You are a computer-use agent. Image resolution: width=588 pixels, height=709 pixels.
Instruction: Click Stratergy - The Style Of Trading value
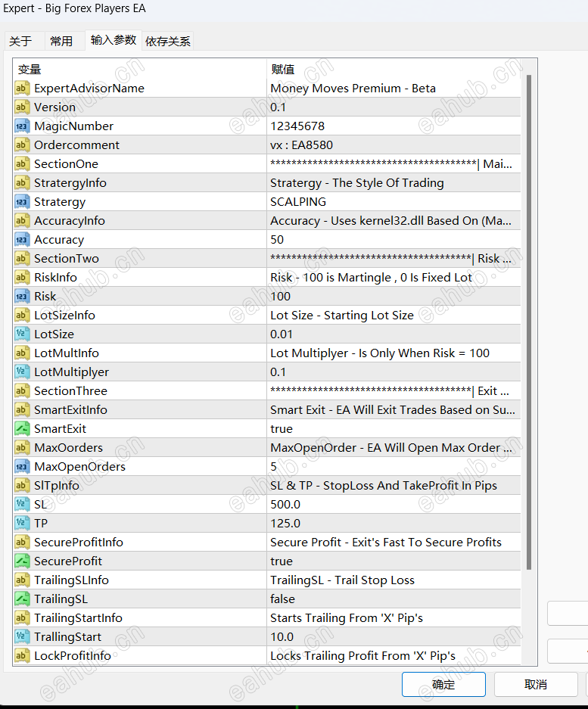(357, 183)
